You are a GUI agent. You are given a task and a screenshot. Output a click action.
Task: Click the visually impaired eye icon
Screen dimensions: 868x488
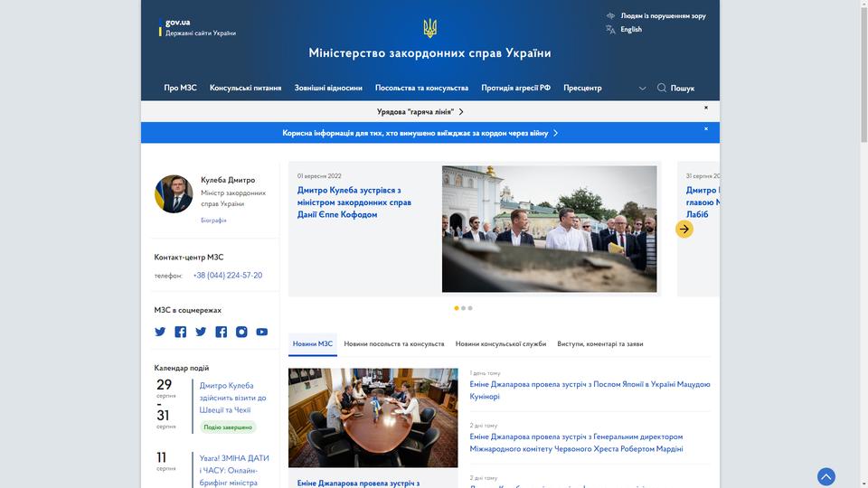(x=610, y=15)
